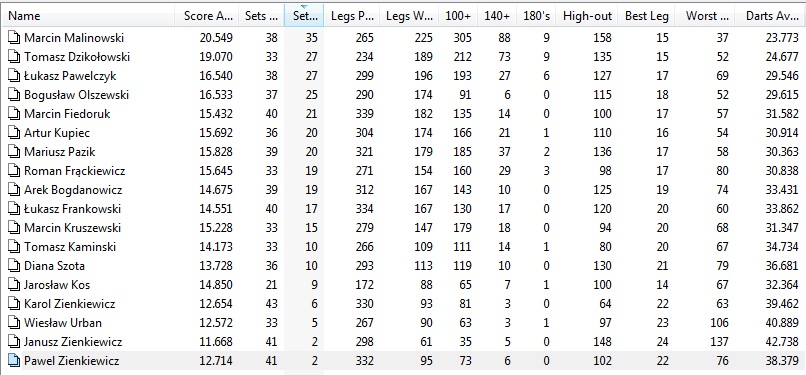
Task: Select player name Karol Zienkiewicz
Action: [70, 304]
